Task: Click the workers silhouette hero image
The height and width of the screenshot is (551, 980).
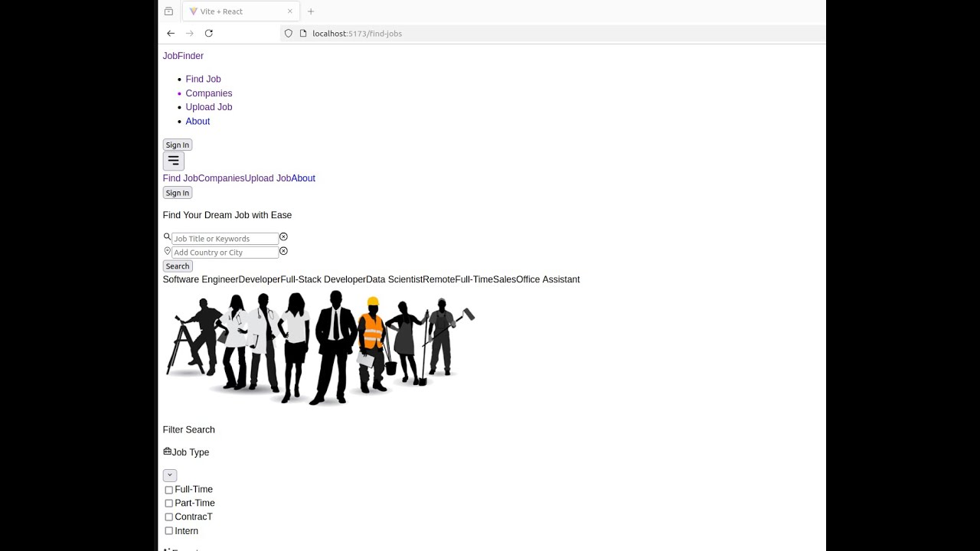Action: (x=319, y=348)
